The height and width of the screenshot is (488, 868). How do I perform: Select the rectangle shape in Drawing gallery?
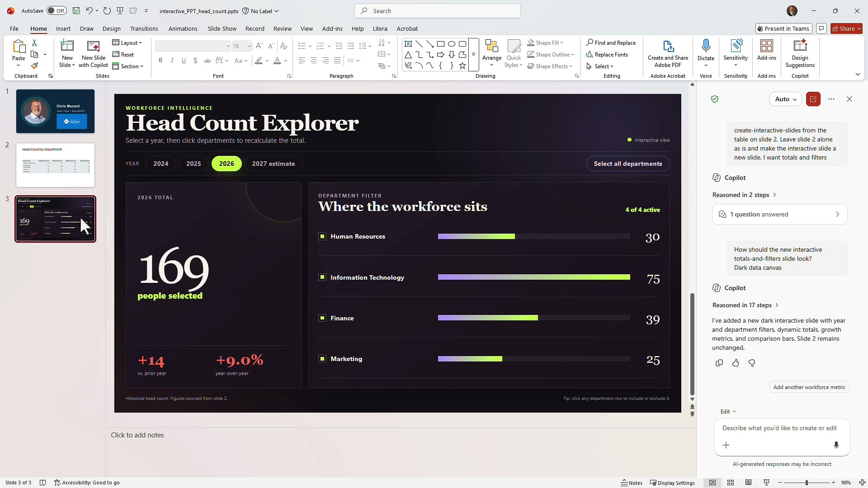coord(441,44)
